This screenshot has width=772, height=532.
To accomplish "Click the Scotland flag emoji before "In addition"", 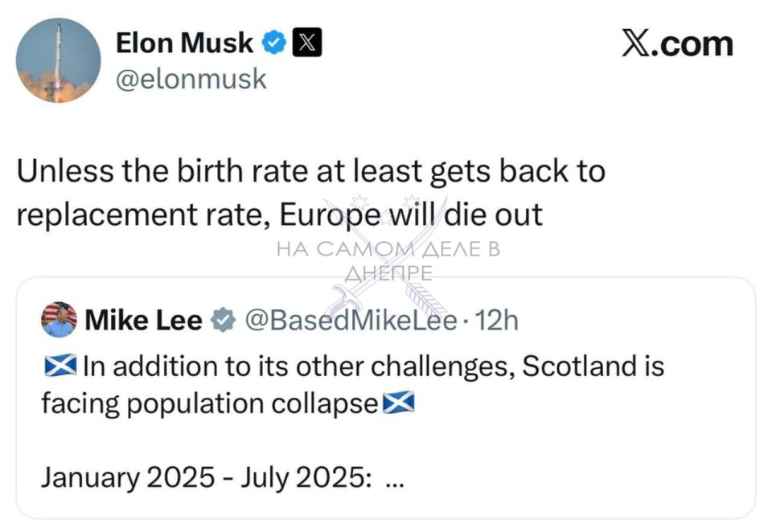I will coord(60,366).
